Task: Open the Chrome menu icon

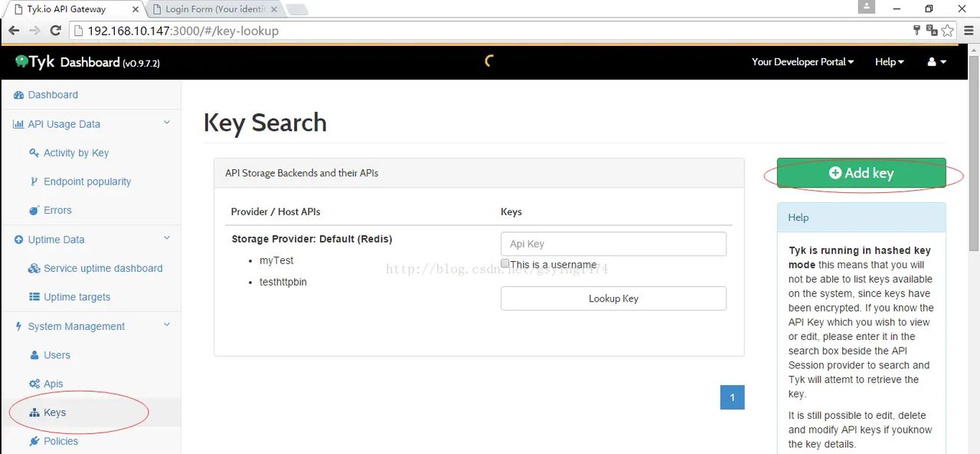Action: coord(968,31)
